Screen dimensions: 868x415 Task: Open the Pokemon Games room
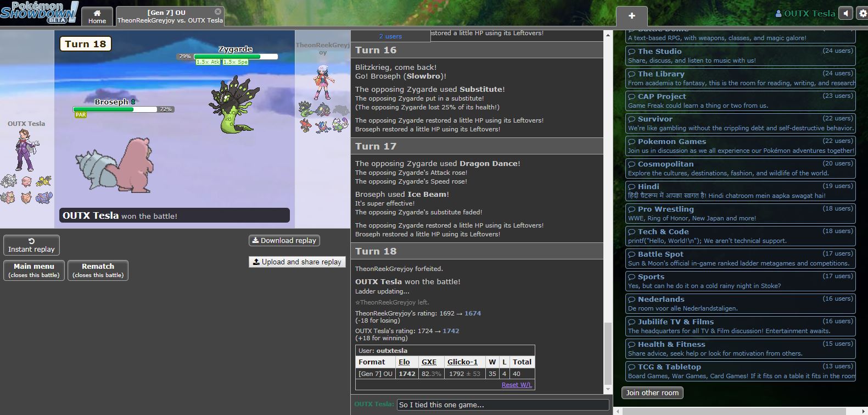coord(741,146)
